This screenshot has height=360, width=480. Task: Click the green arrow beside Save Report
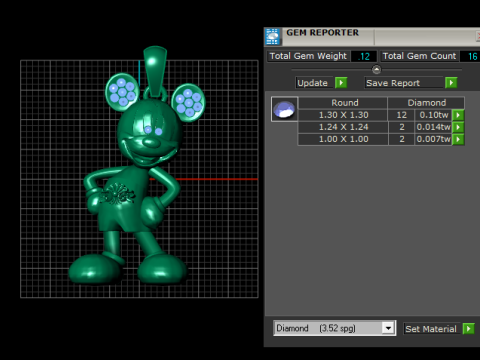451,83
